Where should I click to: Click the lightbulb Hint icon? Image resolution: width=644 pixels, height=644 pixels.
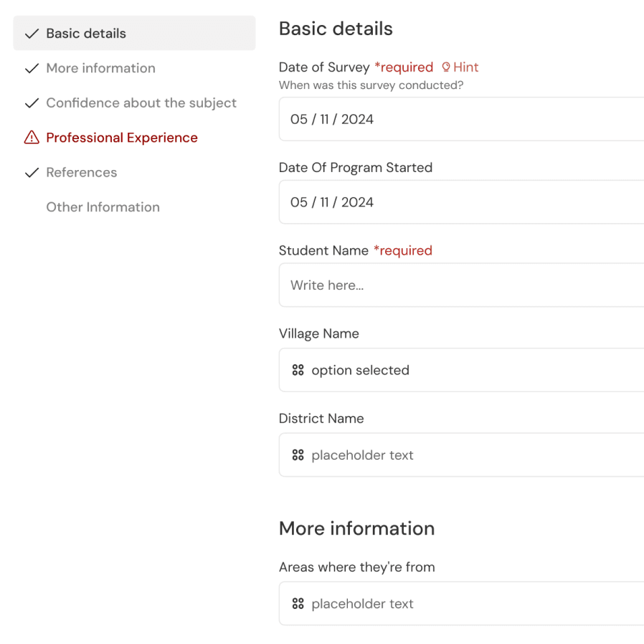(x=446, y=67)
